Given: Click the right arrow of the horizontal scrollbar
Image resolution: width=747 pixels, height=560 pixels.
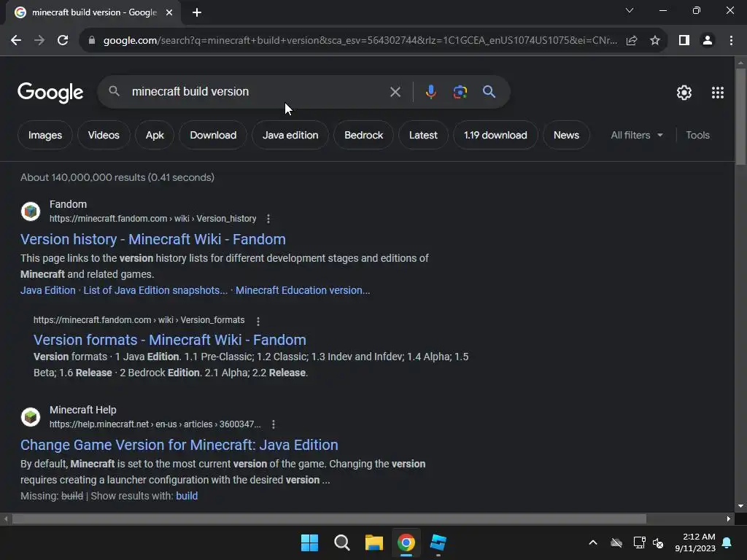Looking at the screenshot, I should click(729, 518).
